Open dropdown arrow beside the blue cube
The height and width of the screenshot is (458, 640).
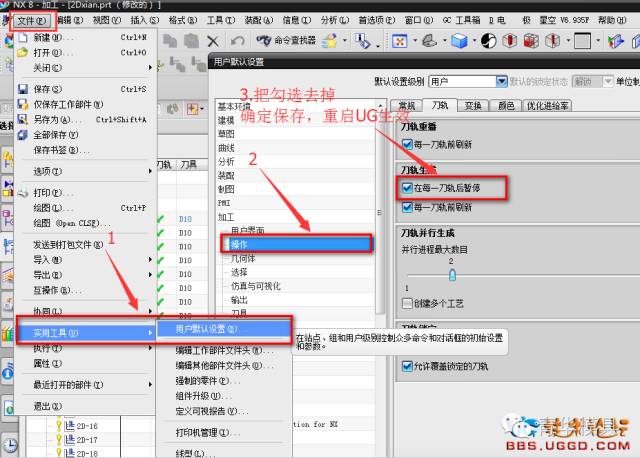click(x=474, y=41)
